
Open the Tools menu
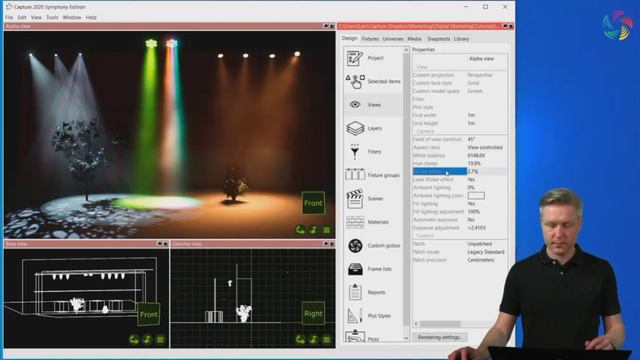(x=52, y=18)
